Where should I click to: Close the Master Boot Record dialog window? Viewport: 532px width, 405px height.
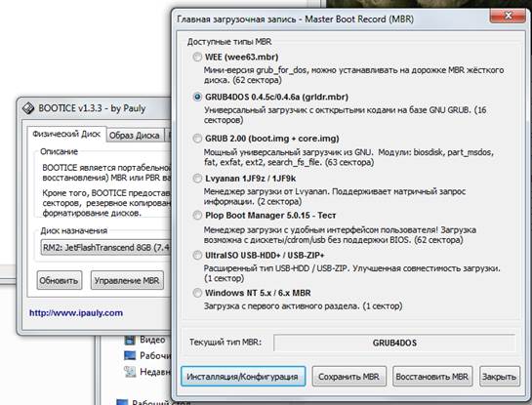click(x=508, y=16)
